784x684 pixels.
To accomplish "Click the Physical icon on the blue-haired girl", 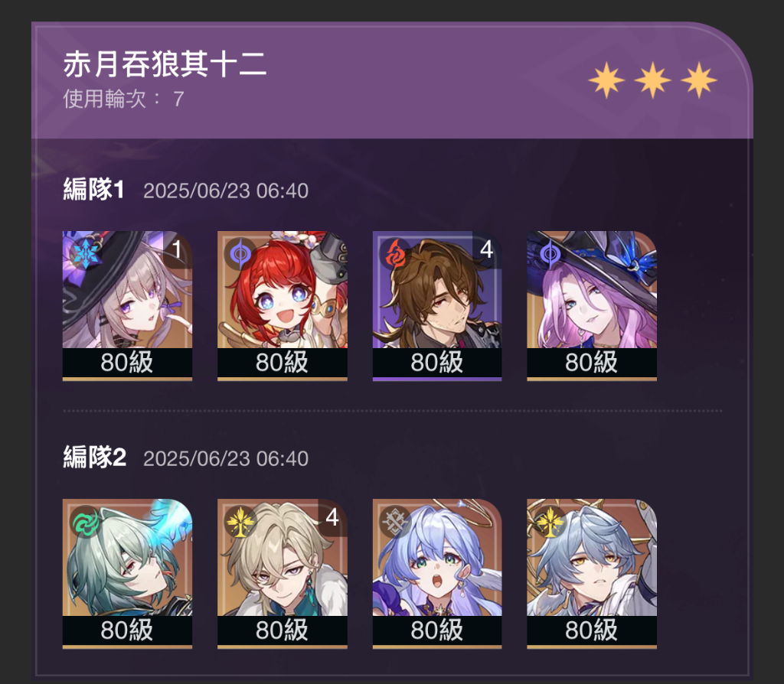I will pos(396,522).
